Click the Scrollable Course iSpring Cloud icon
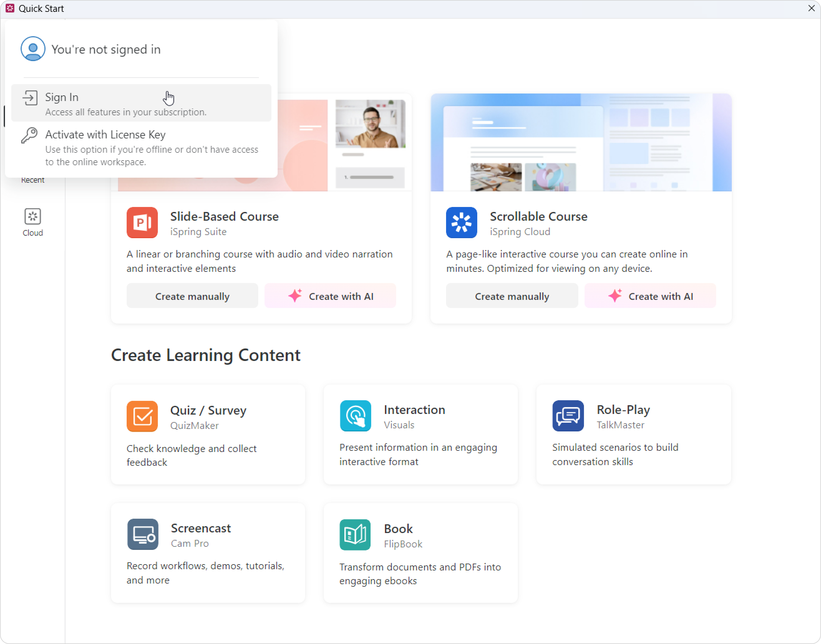 point(461,223)
